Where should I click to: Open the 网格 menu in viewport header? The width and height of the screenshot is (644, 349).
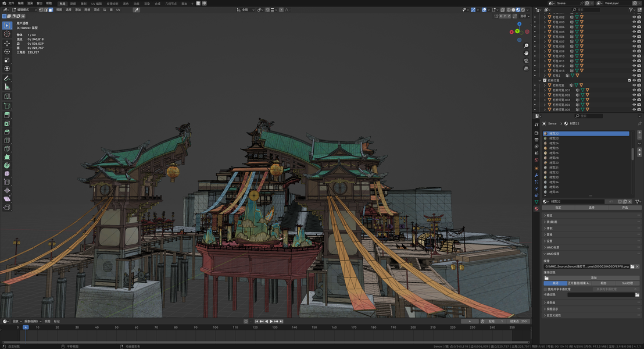[x=87, y=9]
